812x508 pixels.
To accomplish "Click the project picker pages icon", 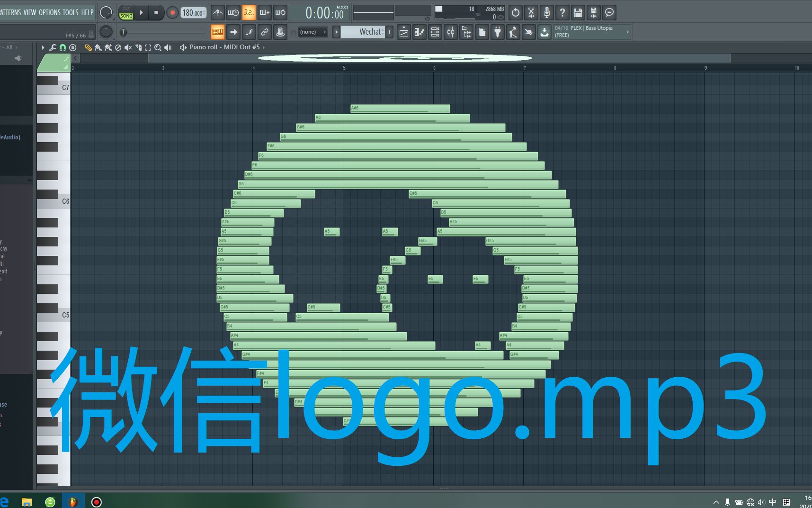I will (x=482, y=32).
